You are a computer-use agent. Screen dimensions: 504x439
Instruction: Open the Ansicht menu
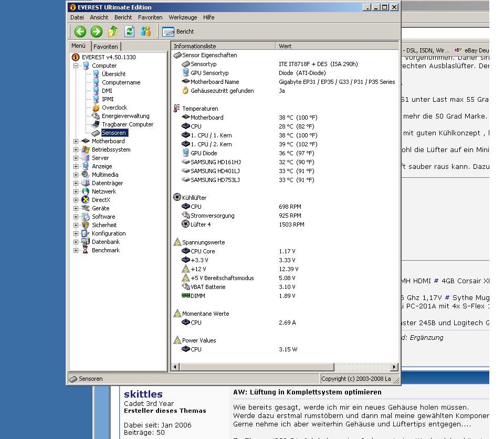[99, 17]
